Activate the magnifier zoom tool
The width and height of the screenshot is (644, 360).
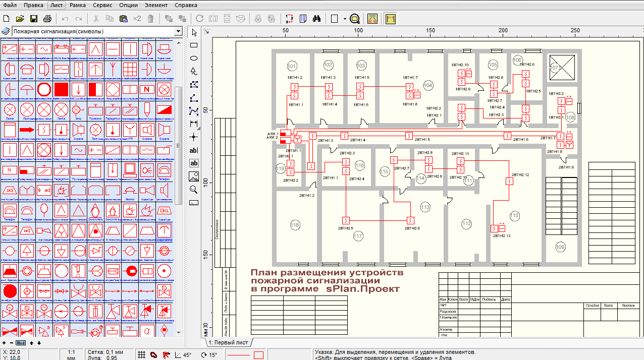193,190
